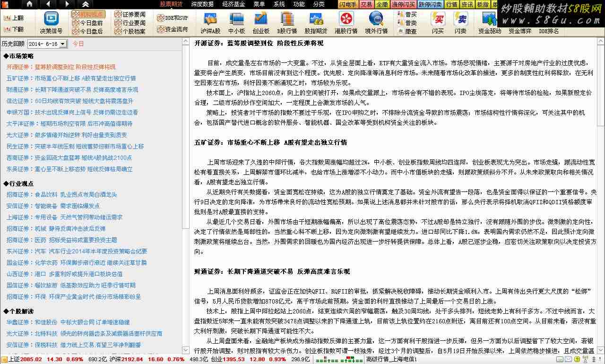Screen dimensions: 605x364
Task: Open 深度数据 menu
Action: coord(202,4)
